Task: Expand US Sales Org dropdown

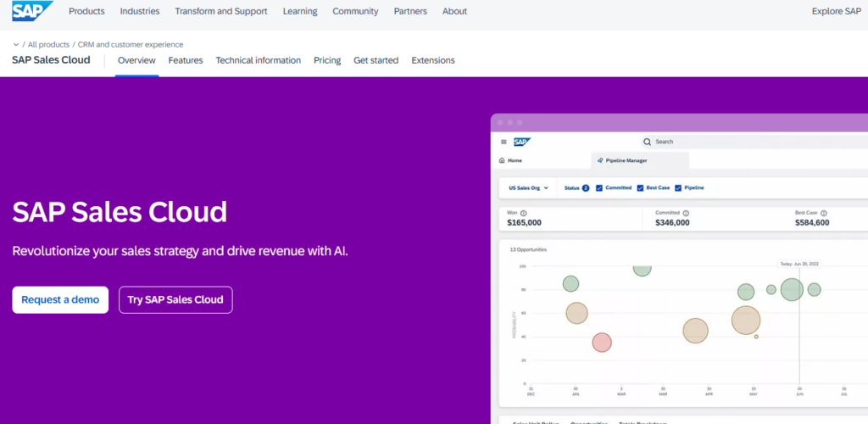Action: pos(529,188)
